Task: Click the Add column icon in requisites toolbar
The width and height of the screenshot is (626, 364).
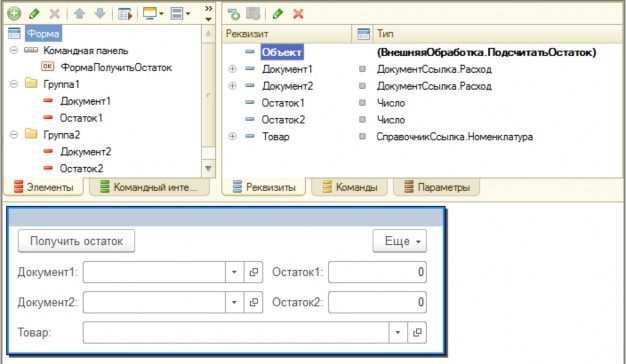Action: click(x=253, y=14)
